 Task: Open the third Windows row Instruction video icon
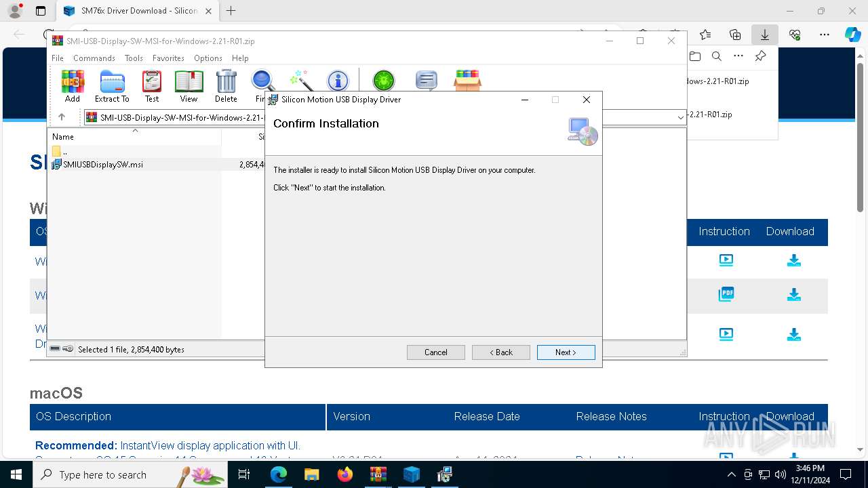tap(726, 334)
